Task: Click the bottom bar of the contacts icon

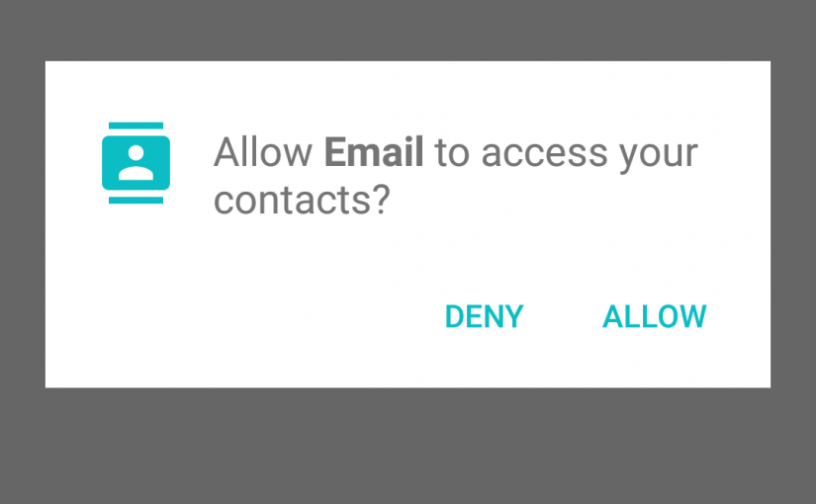Action: point(136,201)
